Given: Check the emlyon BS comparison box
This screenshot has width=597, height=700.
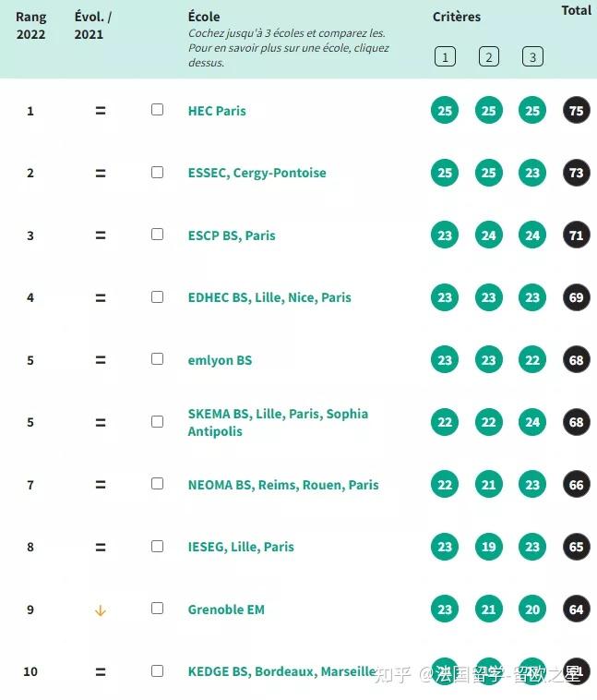Looking at the screenshot, I should 157,359.
